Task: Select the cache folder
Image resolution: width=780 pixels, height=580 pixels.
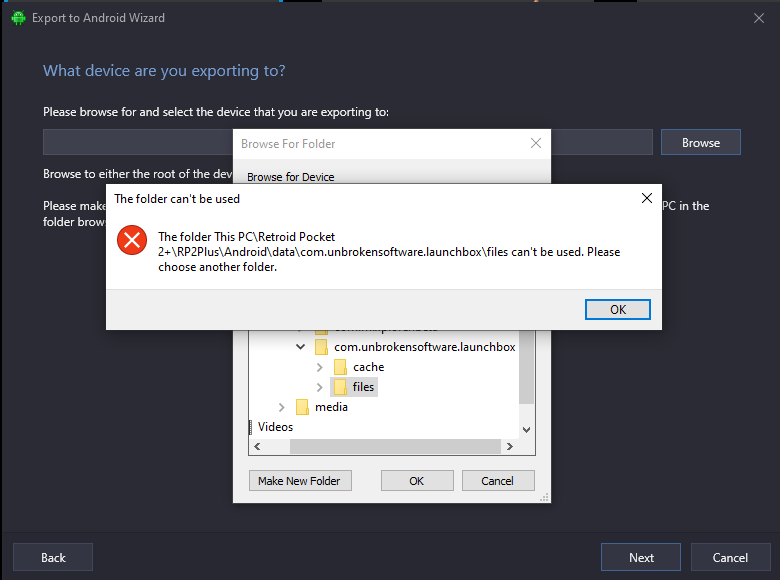Action: (369, 367)
